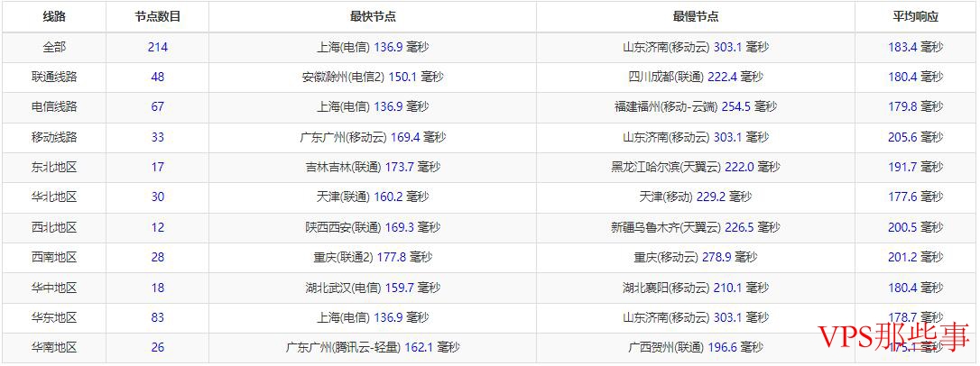Select the 电信线路 row label

click(54, 106)
